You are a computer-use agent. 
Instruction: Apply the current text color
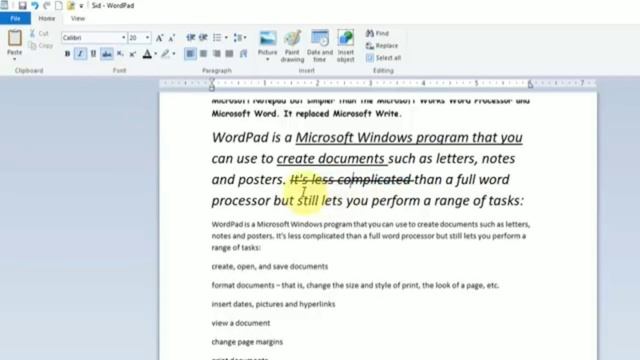(147, 53)
